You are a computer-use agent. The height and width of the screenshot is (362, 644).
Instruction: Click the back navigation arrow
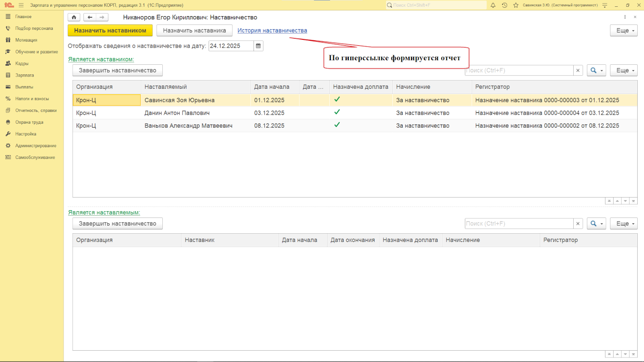(x=90, y=17)
